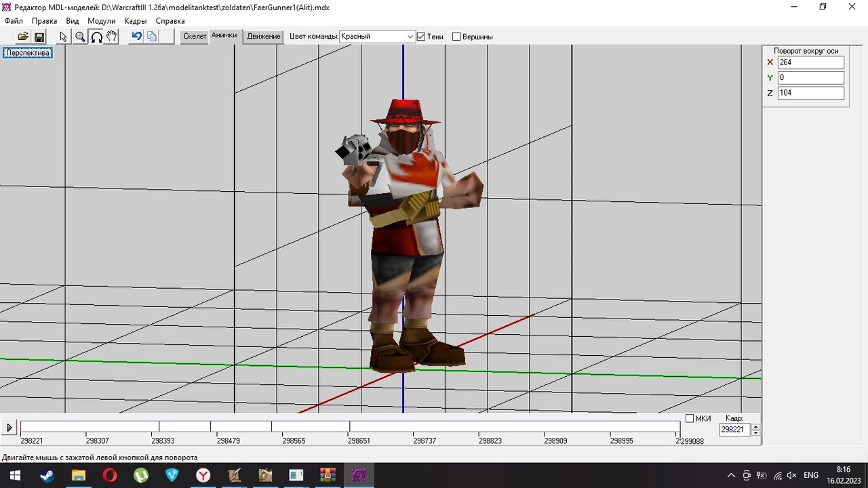Image resolution: width=868 pixels, height=488 pixels.
Task: Activate the magnifier zoom tool
Action: pyautogui.click(x=80, y=37)
